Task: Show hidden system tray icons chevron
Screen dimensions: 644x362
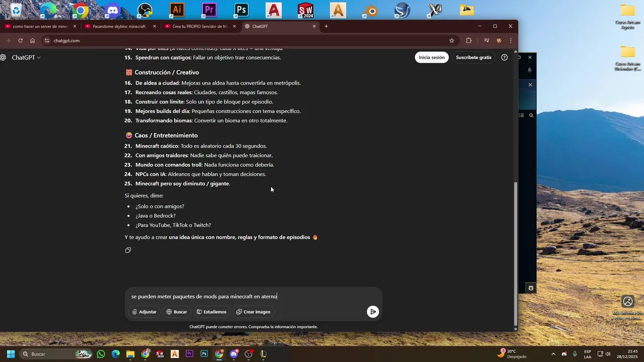Action: (553, 354)
